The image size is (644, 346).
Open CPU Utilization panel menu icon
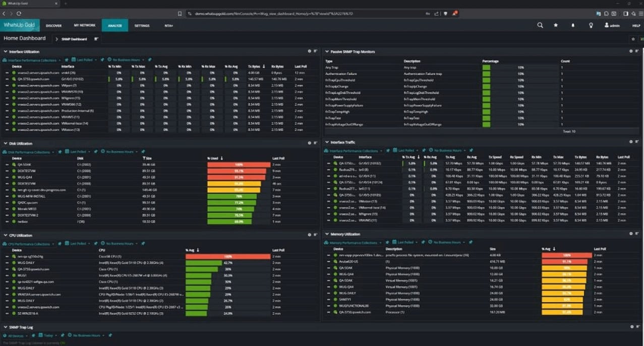click(316, 235)
